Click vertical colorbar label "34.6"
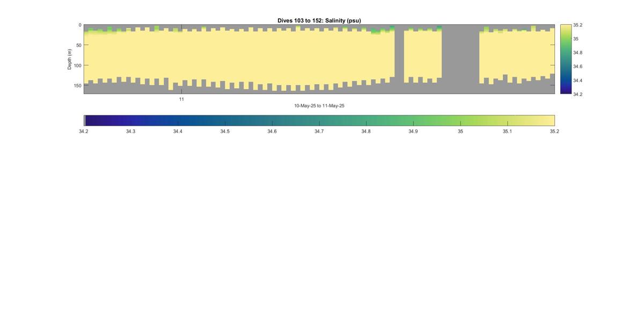The height and width of the screenshot is (328, 644). pos(577,67)
